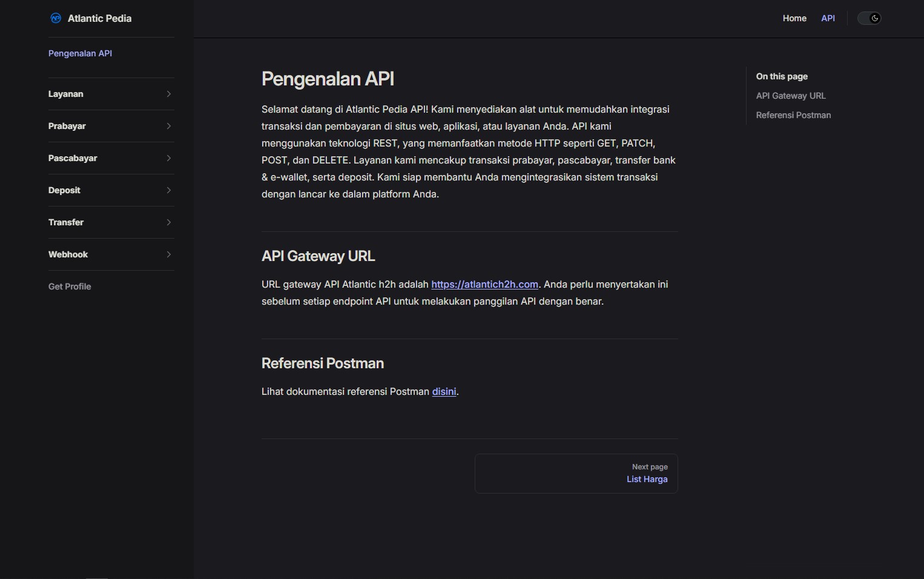924x579 pixels.
Task: Open the atlantich2h.com gateway link
Action: pyautogui.click(x=484, y=285)
